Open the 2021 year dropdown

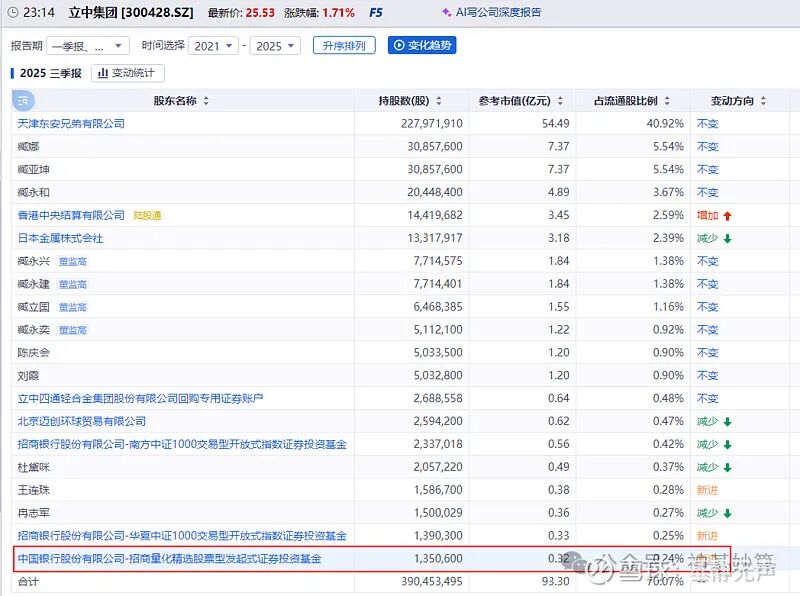[x=215, y=45]
